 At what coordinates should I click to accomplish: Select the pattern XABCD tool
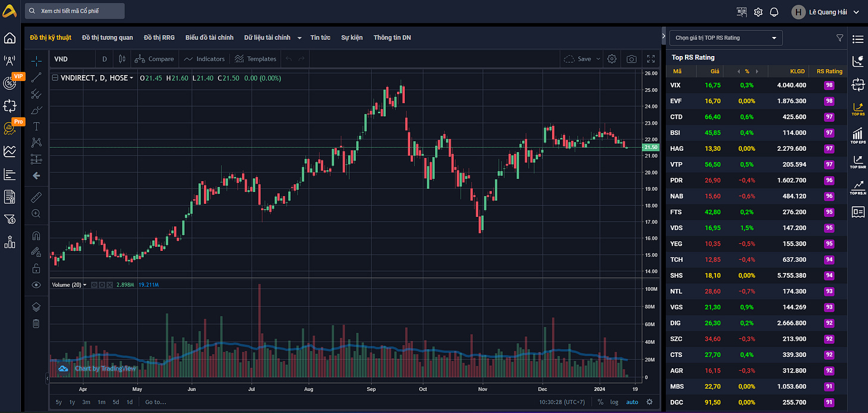(x=36, y=142)
